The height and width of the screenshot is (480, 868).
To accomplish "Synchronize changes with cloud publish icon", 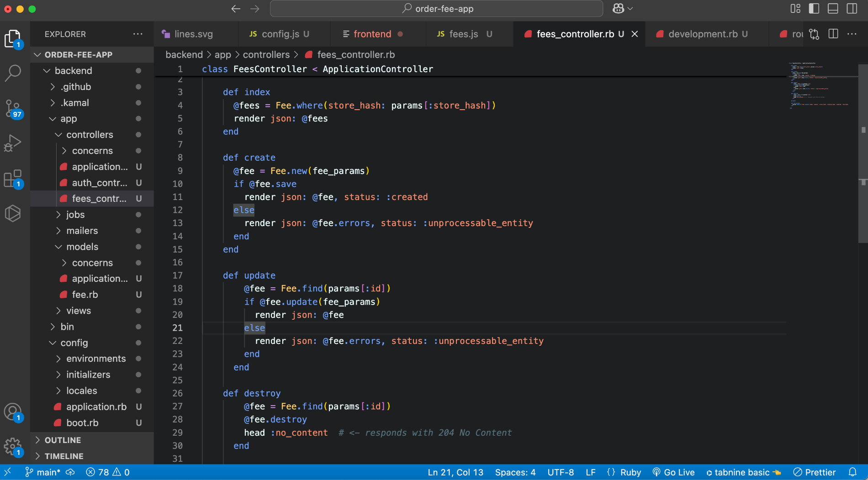I will pyautogui.click(x=70, y=472).
